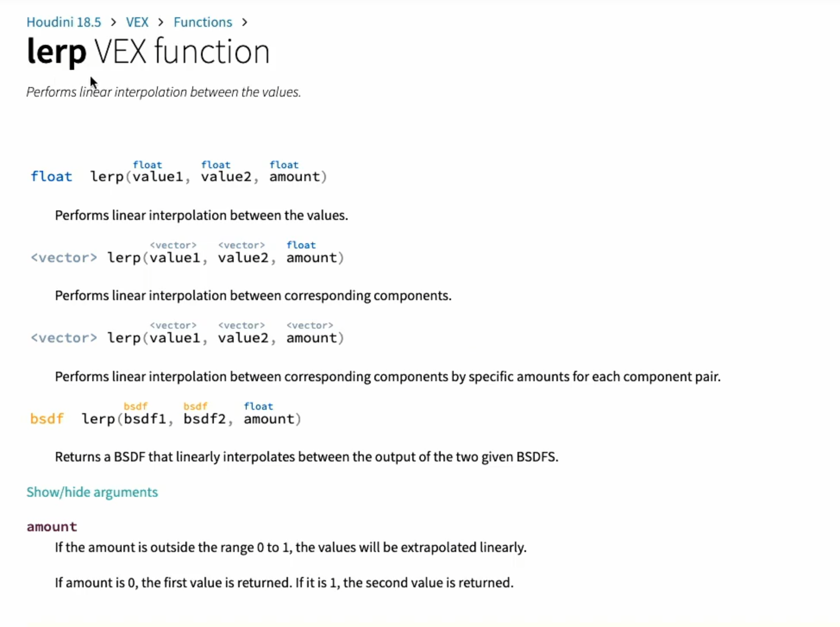Screen dimensions: 840x627
Task: Go to the Functions breadcrumb page
Action: 203,22
